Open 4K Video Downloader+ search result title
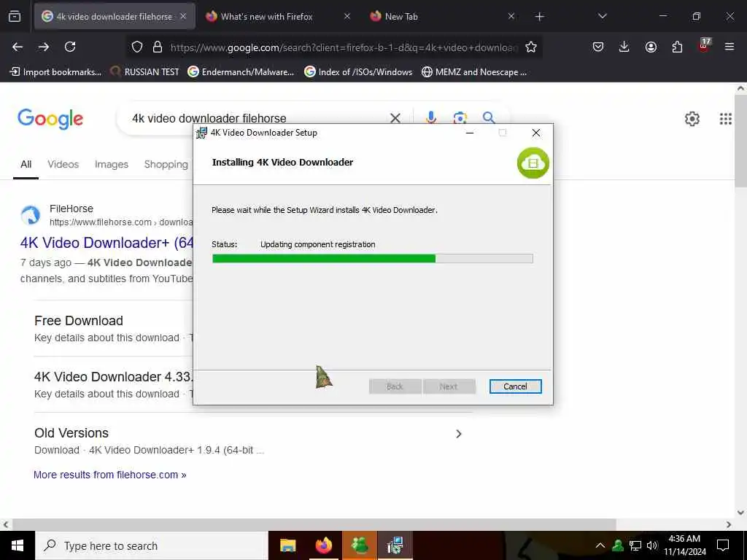 (x=107, y=242)
